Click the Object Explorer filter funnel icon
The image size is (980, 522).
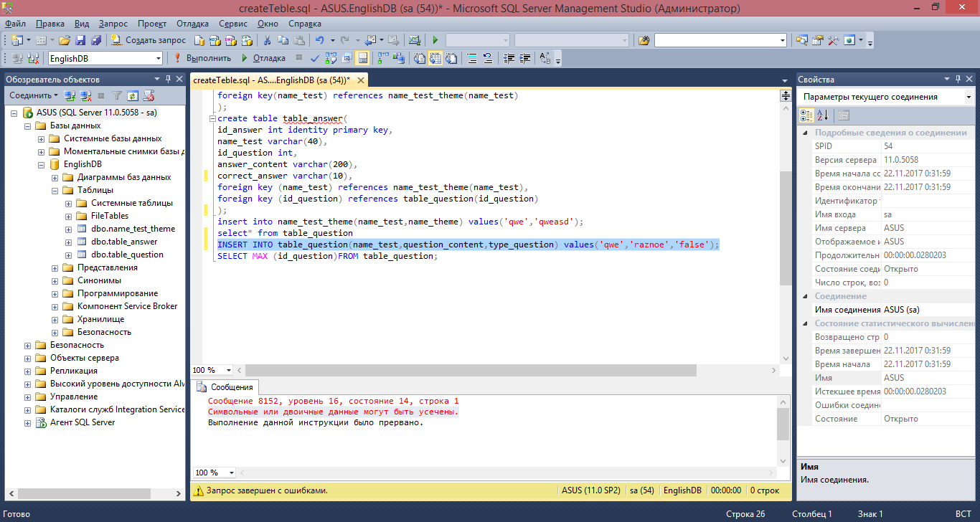[116, 95]
